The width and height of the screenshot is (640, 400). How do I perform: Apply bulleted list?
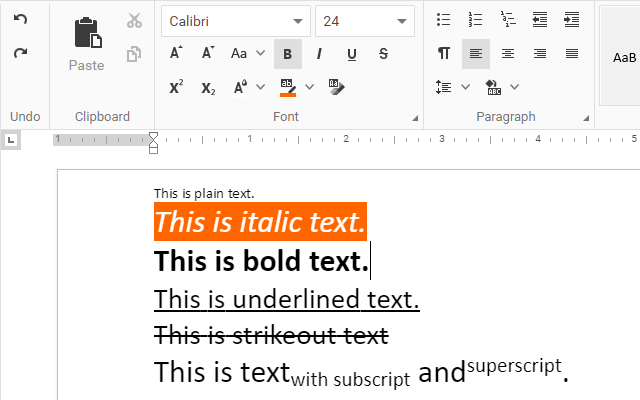click(443, 20)
